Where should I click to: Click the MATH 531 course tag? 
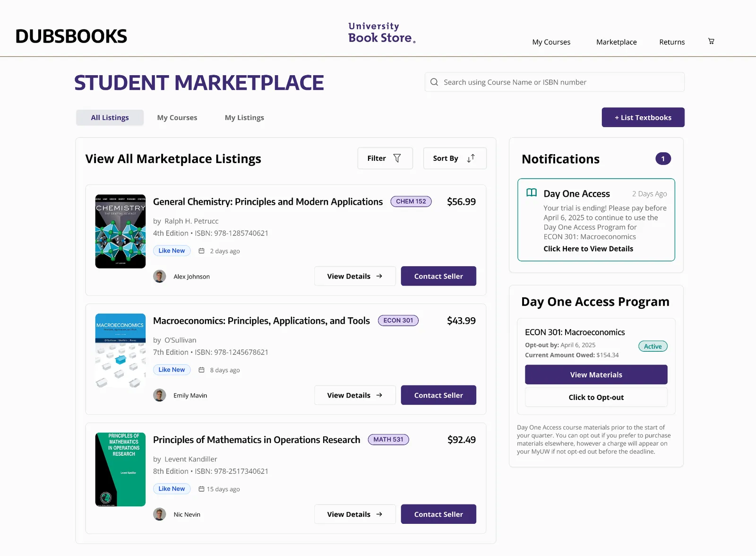click(388, 440)
